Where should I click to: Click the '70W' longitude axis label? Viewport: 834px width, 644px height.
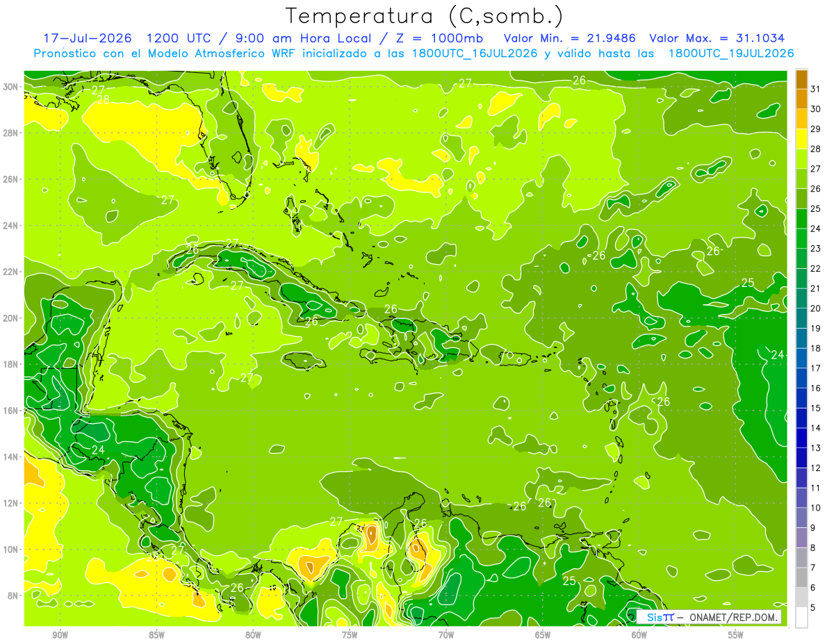pos(446,635)
